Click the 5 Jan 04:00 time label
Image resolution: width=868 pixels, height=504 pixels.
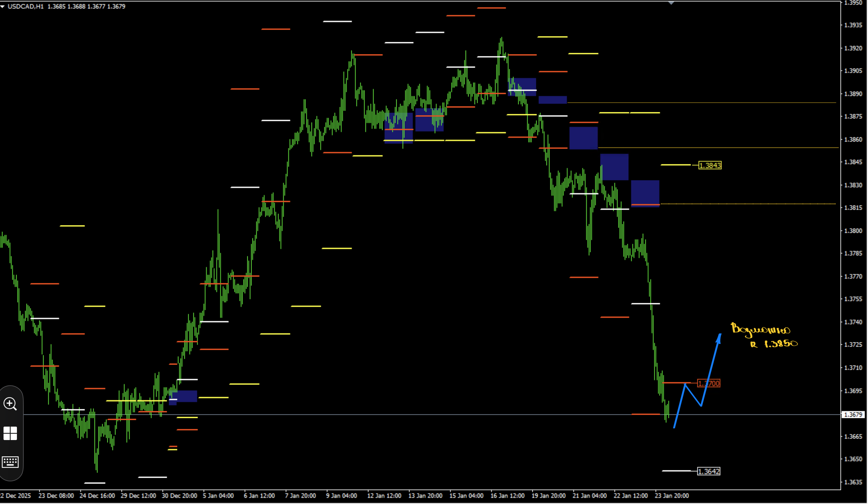[218, 496]
